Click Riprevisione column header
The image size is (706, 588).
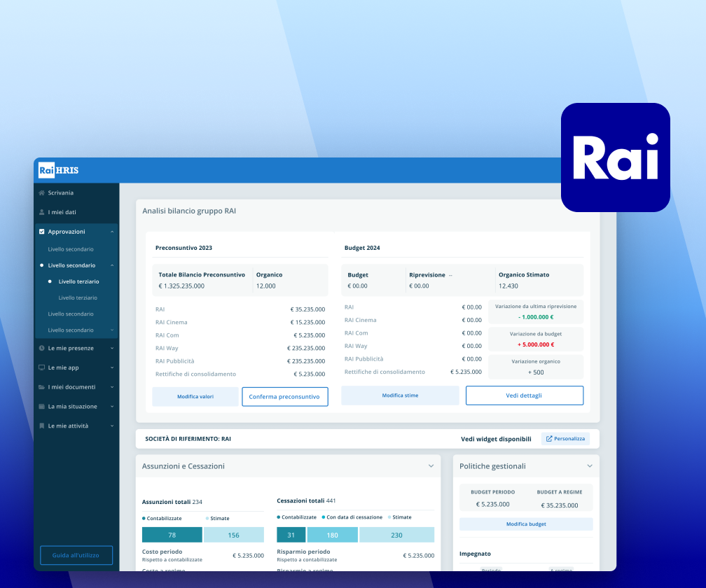point(427,275)
